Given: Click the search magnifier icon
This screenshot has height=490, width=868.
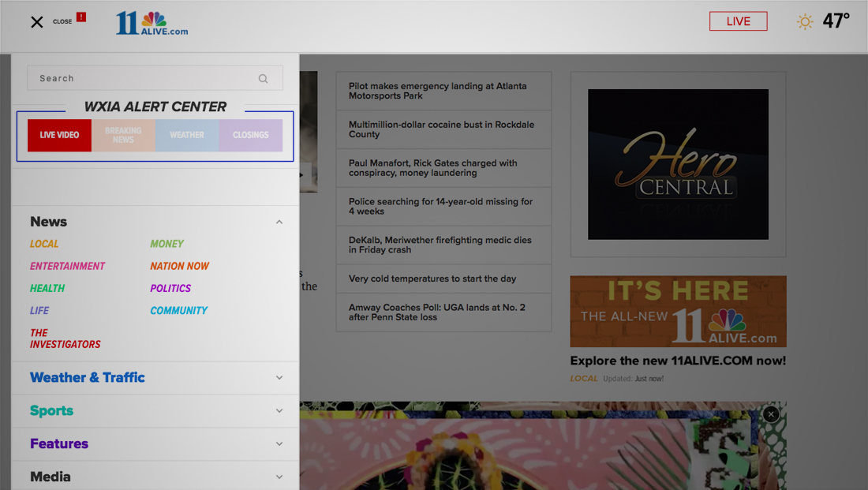Looking at the screenshot, I should click(263, 79).
